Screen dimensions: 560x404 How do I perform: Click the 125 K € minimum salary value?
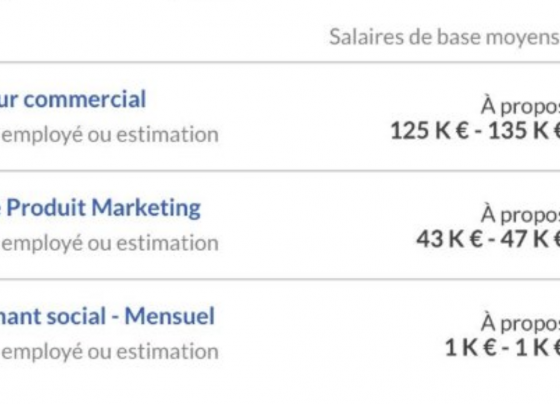tap(429, 130)
